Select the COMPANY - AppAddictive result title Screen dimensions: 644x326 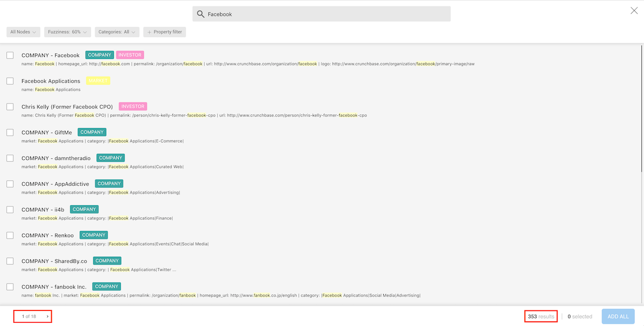(x=55, y=184)
